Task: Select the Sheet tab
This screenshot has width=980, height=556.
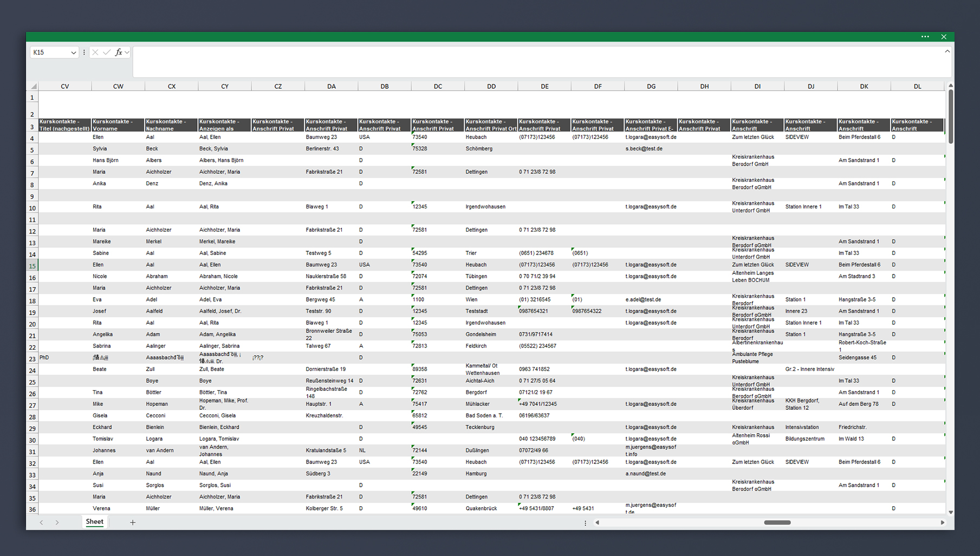Action: coord(94,522)
